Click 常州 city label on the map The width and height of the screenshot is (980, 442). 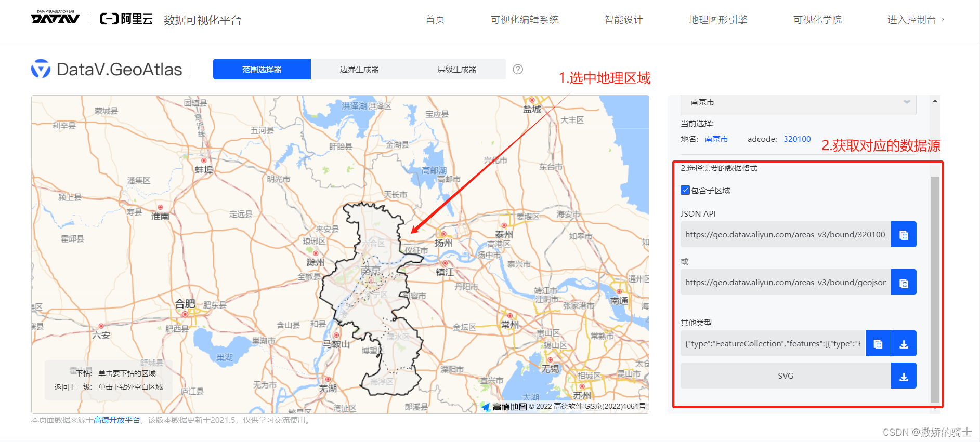pos(510,325)
